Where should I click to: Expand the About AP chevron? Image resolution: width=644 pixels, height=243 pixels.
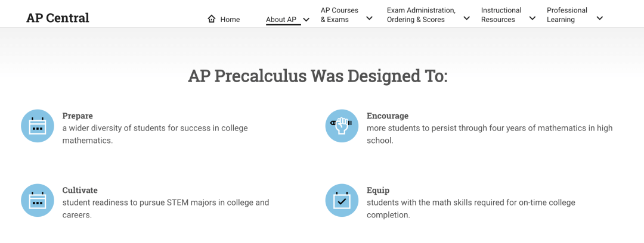click(306, 20)
